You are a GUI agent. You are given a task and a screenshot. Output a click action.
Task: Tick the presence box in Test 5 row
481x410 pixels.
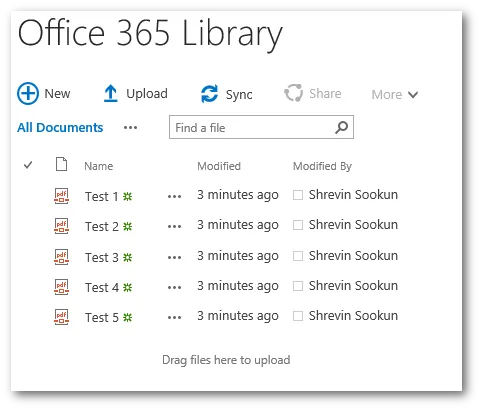298,316
